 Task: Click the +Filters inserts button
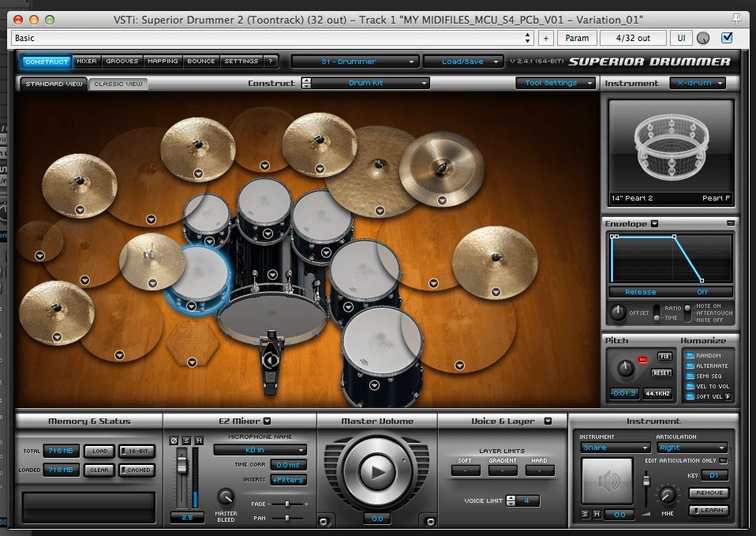point(288,479)
